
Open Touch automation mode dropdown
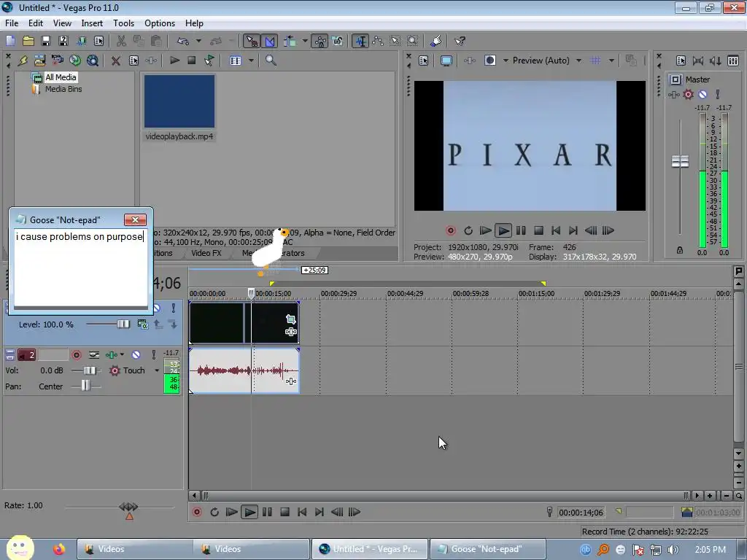157,370
